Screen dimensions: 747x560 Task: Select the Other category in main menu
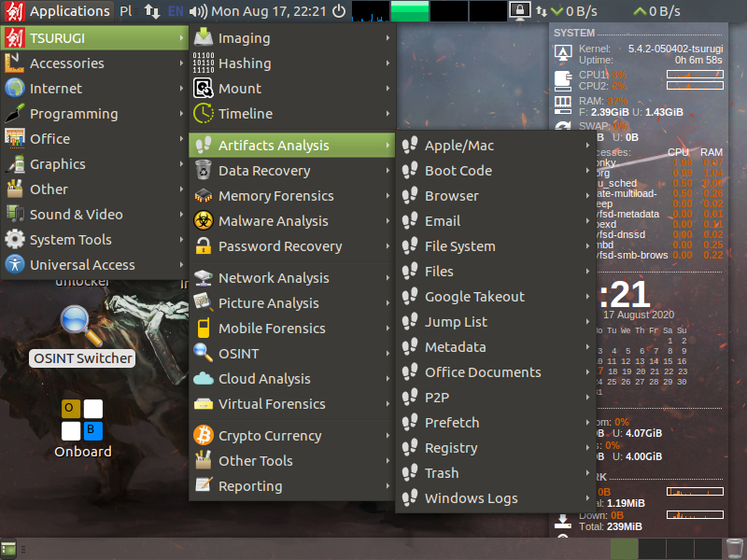pyautogui.click(x=94, y=189)
